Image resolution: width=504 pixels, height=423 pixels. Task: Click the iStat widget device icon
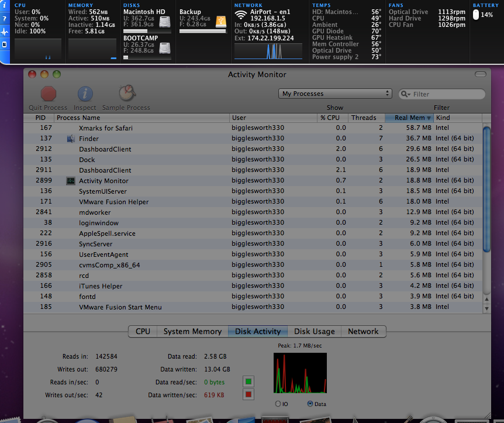point(5,44)
